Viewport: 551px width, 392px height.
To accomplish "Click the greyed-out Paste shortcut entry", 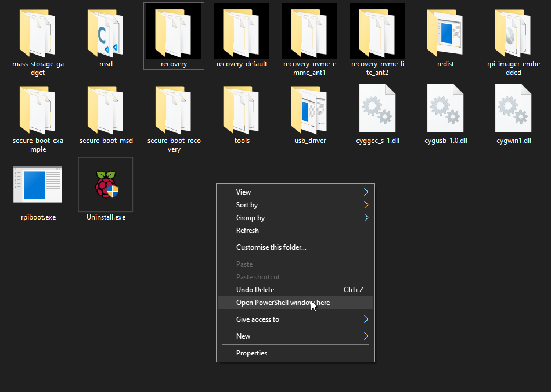I will 296,276.
